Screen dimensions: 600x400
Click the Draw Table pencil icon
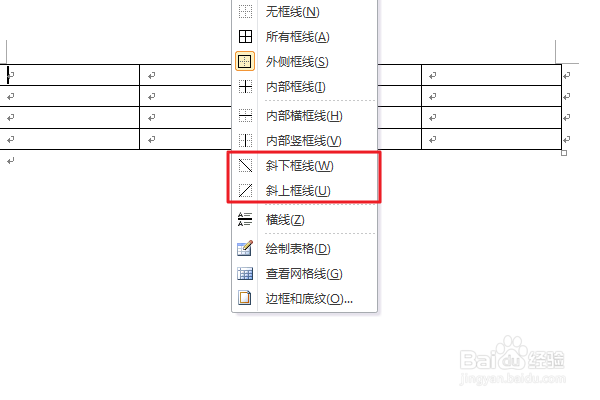[245, 248]
